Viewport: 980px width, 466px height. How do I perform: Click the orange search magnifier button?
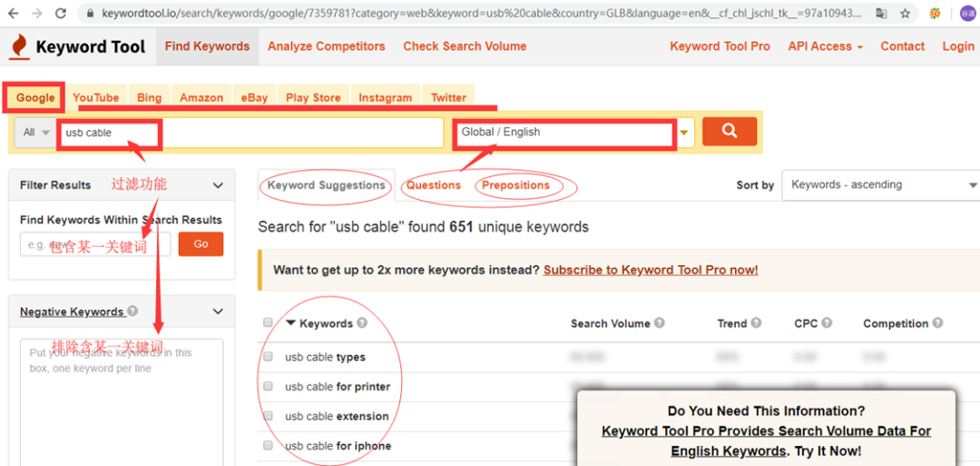pos(730,132)
